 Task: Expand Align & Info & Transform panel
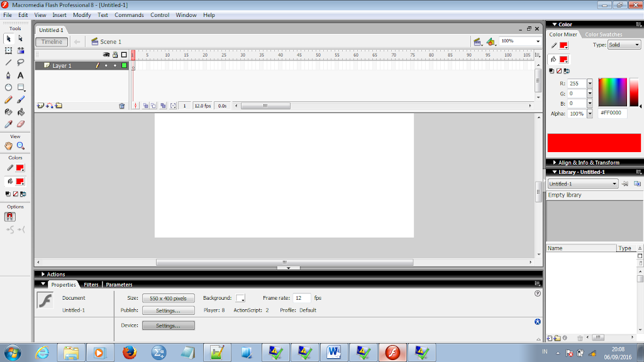[x=555, y=163]
